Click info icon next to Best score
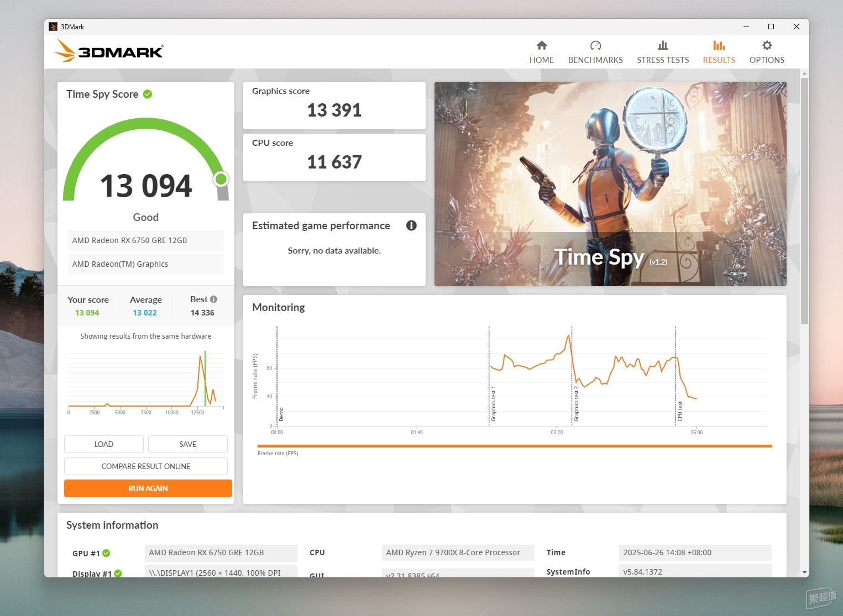 pos(213,299)
